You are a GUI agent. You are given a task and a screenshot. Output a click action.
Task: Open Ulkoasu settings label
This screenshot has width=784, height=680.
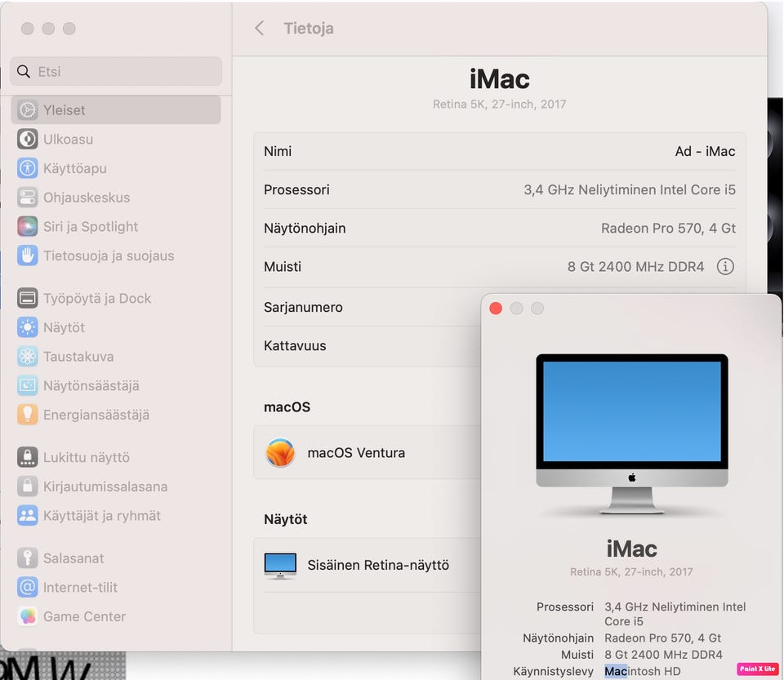(68, 140)
